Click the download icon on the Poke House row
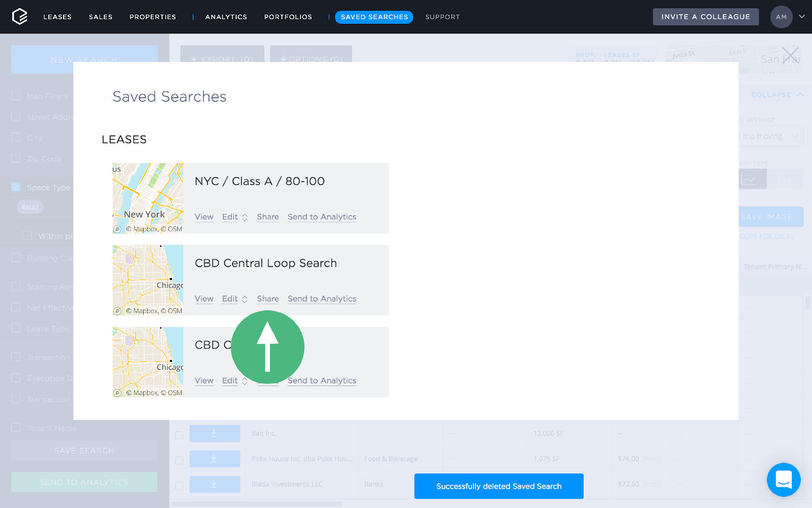Image resolution: width=812 pixels, height=508 pixels. 215,459
